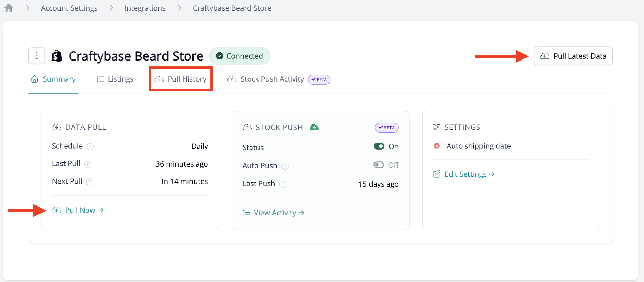Show help for Schedule
This screenshot has height=282, width=644.
point(90,147)
